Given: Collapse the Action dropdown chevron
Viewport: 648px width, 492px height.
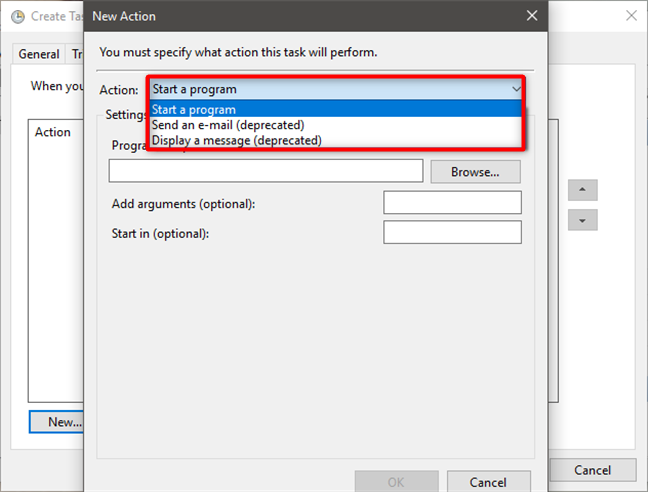Looking at the screenshot, I should click(516, 89).
